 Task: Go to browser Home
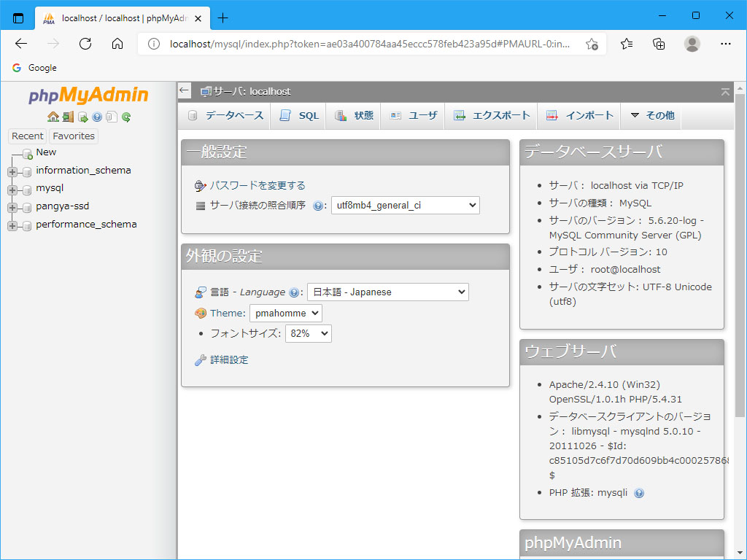117,44
